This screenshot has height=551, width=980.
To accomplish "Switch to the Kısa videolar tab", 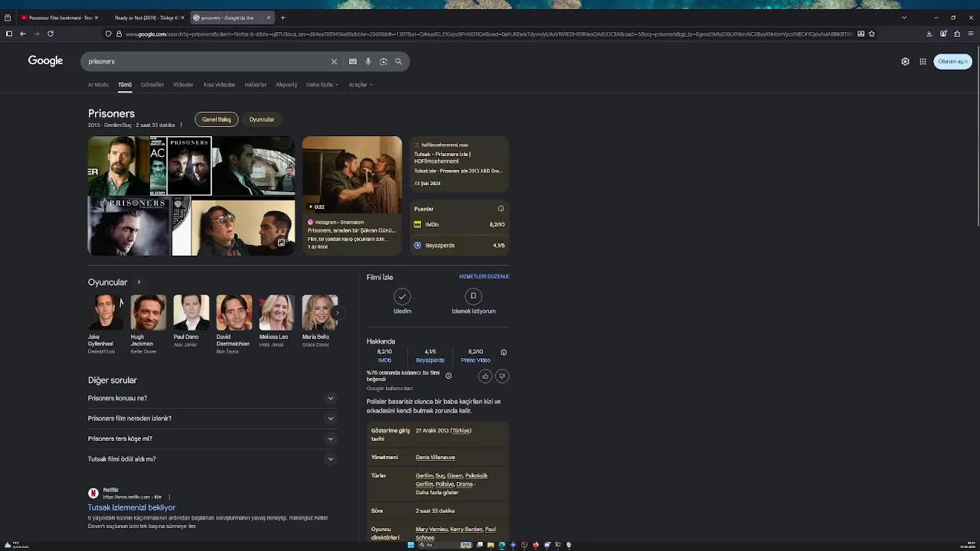I will [219, 85].
